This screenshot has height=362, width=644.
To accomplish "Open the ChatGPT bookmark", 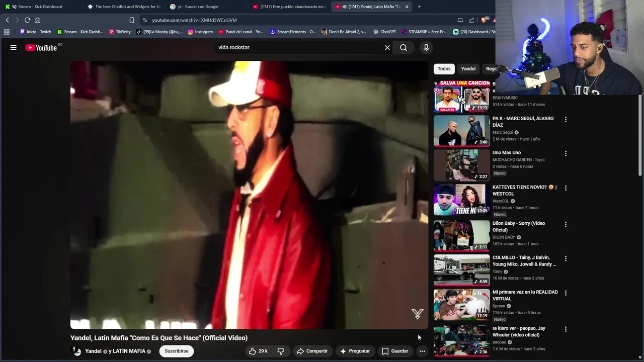I will tap(384, 32).
